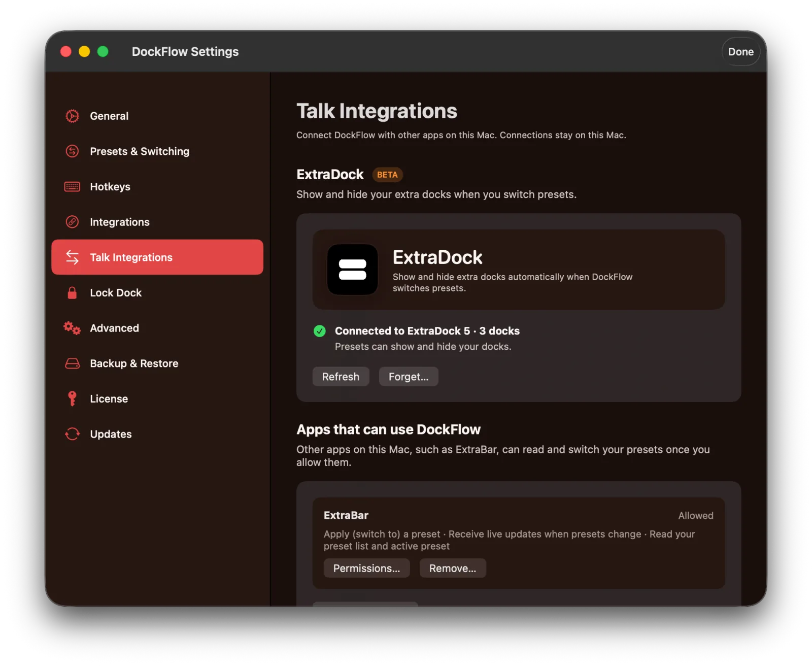Click the Advanced gears icon
The height and width of the screenshot is (666, 812).
coord(72,328)
